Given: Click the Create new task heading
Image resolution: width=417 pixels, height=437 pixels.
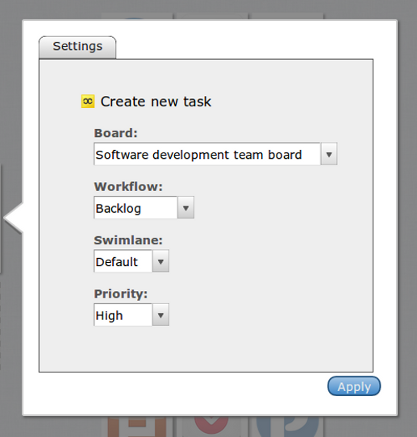Looking at the screenshot, I should pos(156,102).
